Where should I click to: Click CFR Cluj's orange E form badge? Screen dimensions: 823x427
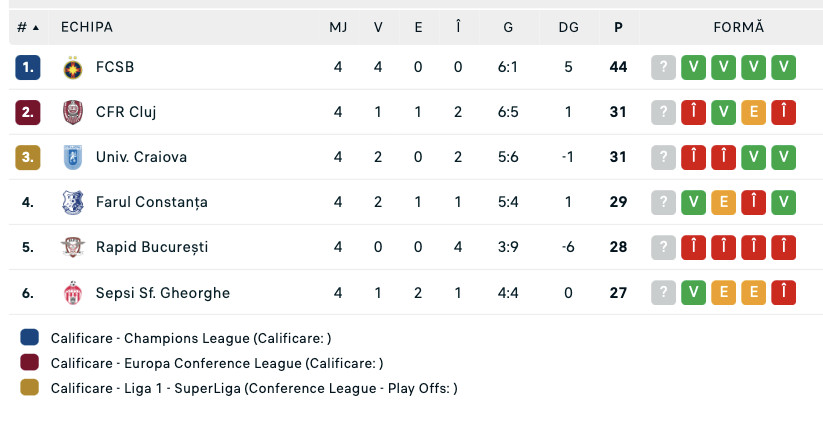coord(754,112)
